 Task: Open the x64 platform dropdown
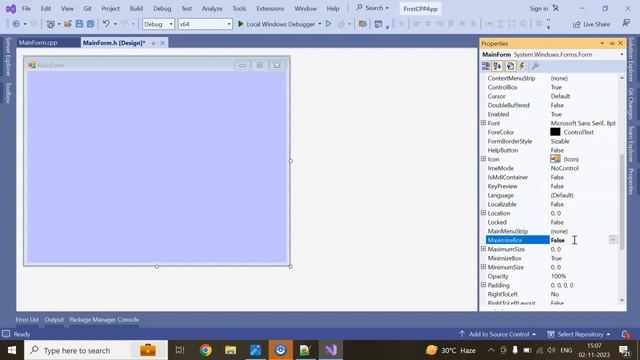229,24
